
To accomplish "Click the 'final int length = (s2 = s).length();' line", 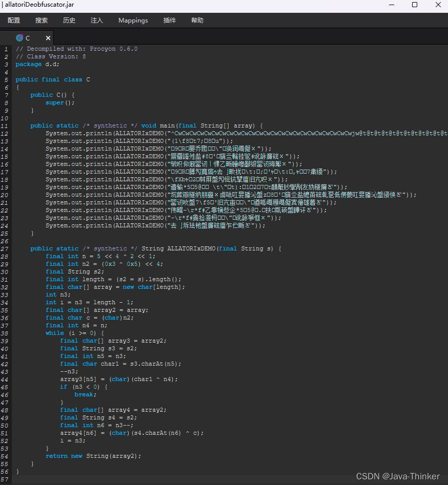I will pyautogui.click(x=113, y=279).
